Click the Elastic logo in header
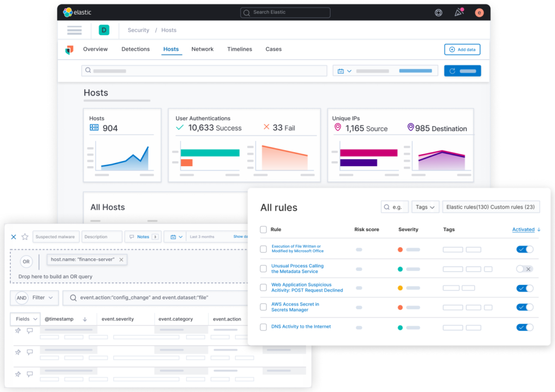Viewport: 555px width, 392px height. pyautogui.click(x=75, y=12)
